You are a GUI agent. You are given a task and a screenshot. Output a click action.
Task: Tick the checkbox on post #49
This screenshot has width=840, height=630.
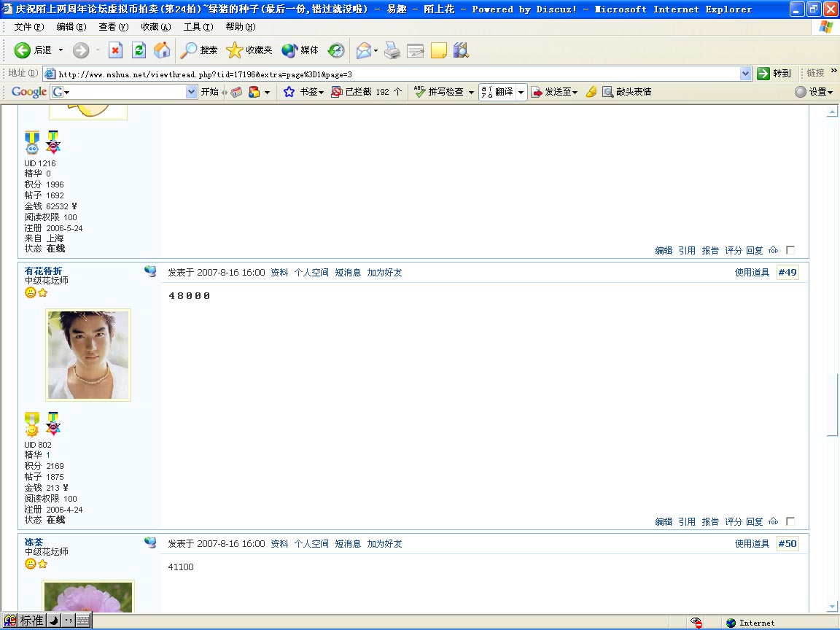tap(790, 521)
